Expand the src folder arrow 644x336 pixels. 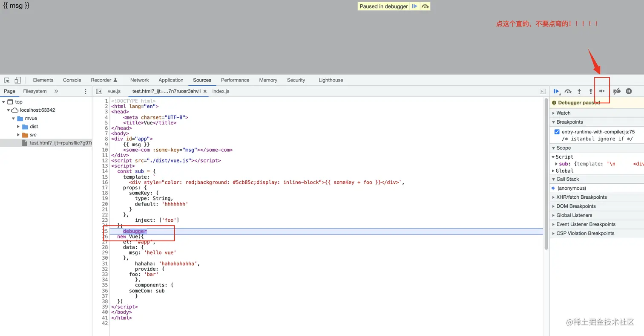point(18,135)
